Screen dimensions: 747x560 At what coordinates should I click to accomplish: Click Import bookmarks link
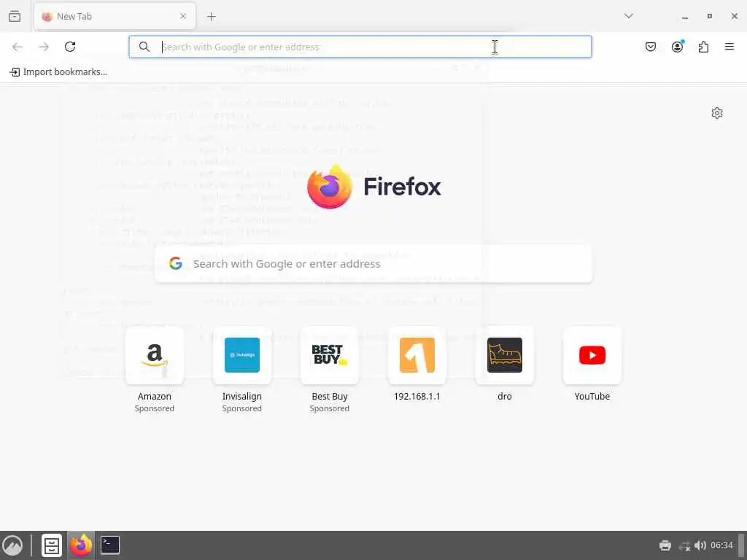pos(58,72)
